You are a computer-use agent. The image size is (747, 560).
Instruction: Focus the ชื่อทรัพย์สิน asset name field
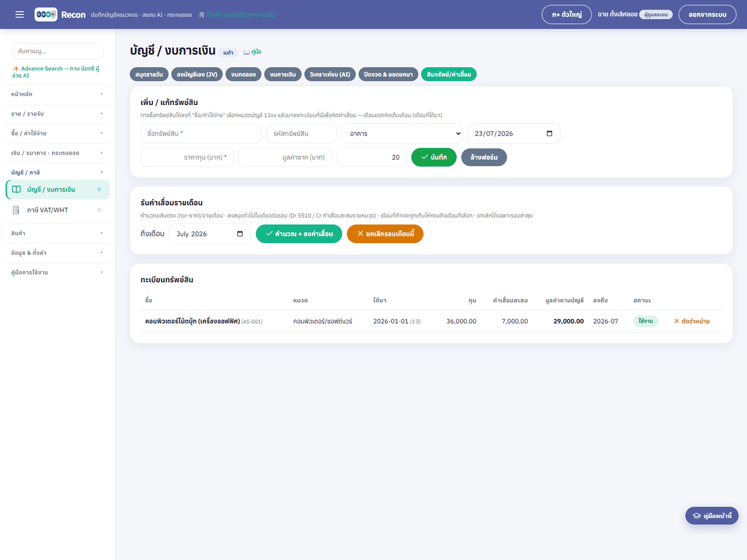(201, 133)
